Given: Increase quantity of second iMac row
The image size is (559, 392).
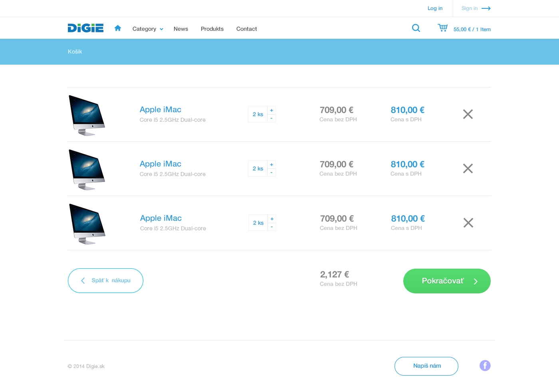Looking at the screenshot, I should click(272, 164).
